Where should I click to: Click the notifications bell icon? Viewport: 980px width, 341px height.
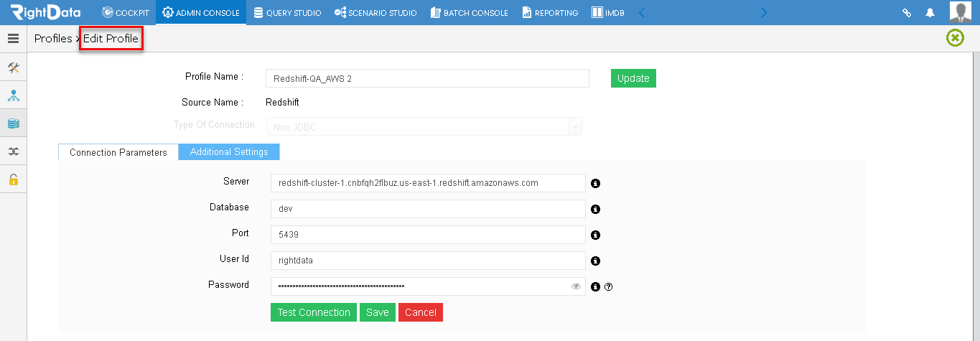click(930, 13)
